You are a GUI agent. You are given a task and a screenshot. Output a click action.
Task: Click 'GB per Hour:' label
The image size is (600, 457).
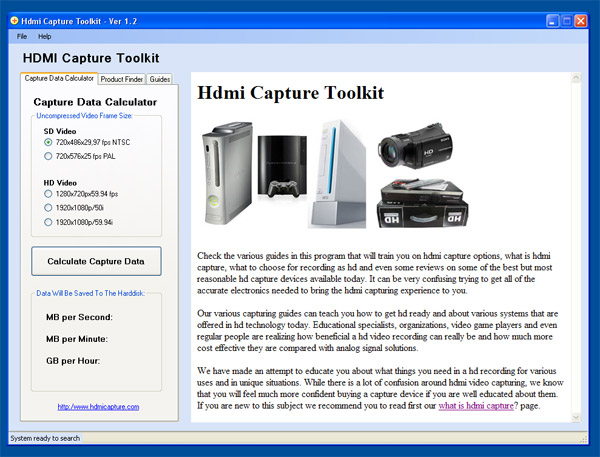click(73, 361)
